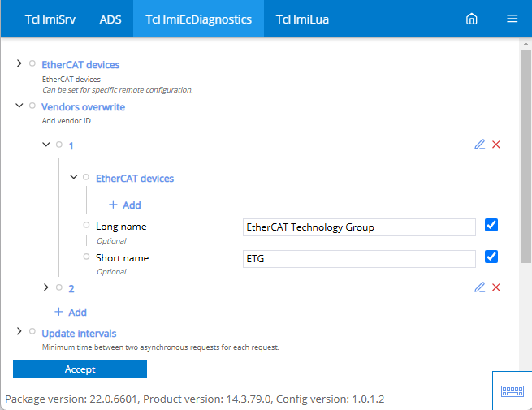The height and width of the screenshot is (410, 532).
Task: Open the on-screen keyboard icon
Action: click(513, 391)
